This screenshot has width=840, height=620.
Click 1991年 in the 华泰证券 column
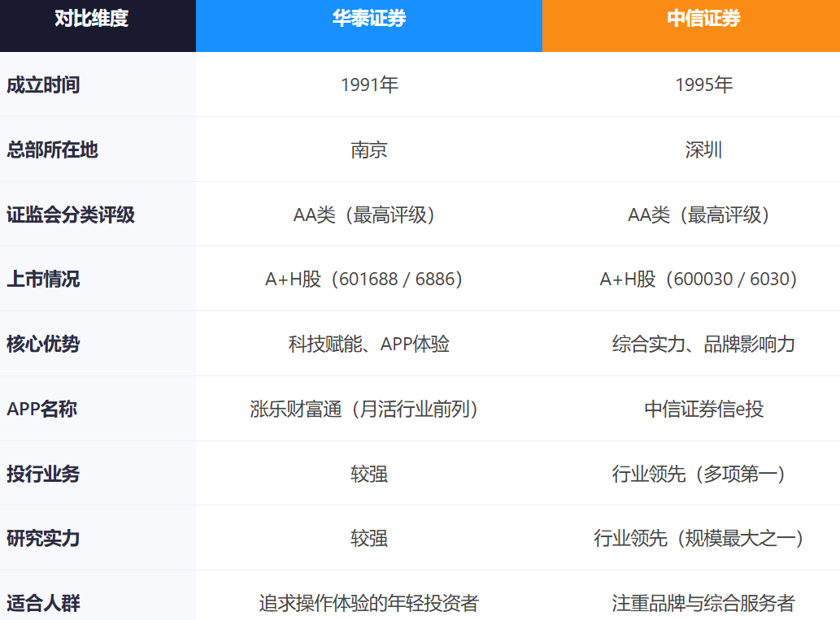369,85
